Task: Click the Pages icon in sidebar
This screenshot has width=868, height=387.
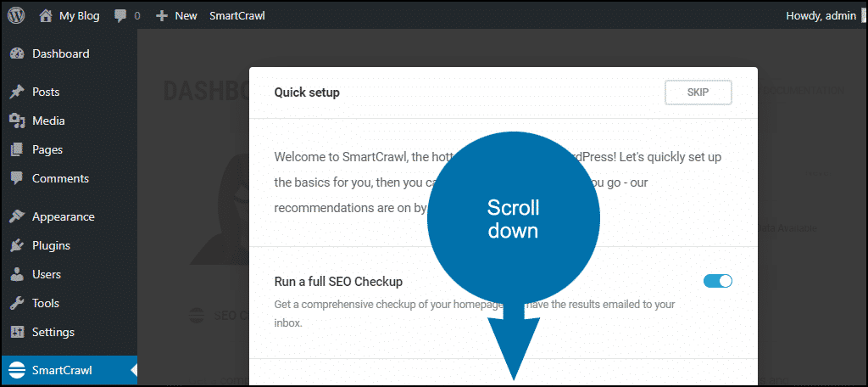Action: (17, 149)
